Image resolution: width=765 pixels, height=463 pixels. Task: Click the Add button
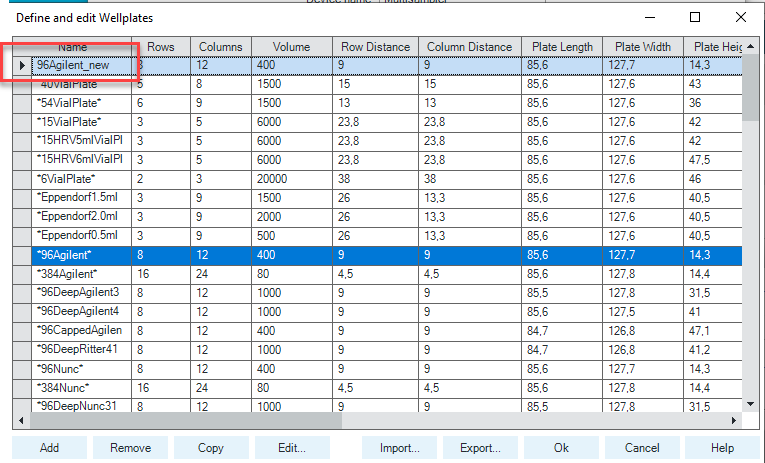[49, 447]
